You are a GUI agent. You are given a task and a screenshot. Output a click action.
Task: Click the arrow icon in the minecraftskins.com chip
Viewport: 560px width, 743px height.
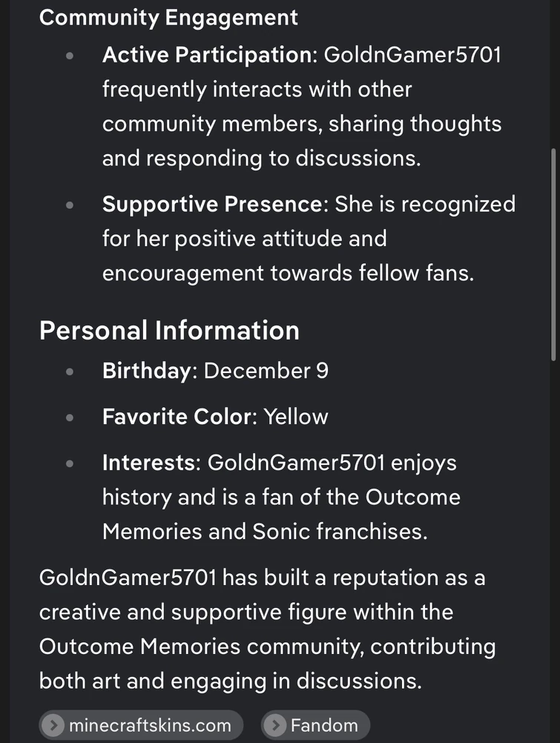pos(53,725)
